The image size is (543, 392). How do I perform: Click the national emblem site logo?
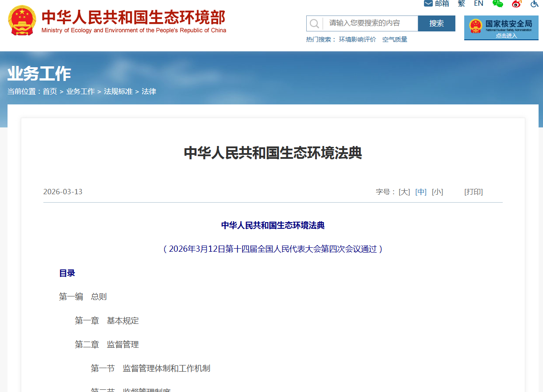pos(22,20)
